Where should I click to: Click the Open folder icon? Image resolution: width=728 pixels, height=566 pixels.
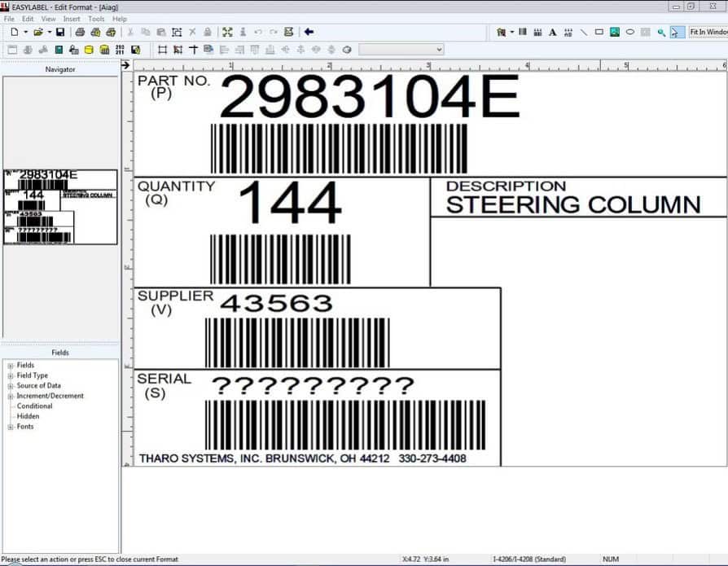coord(38,32)
